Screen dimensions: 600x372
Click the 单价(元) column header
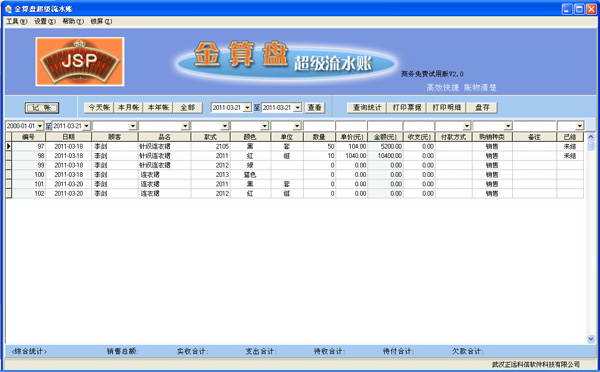(351, 137)
